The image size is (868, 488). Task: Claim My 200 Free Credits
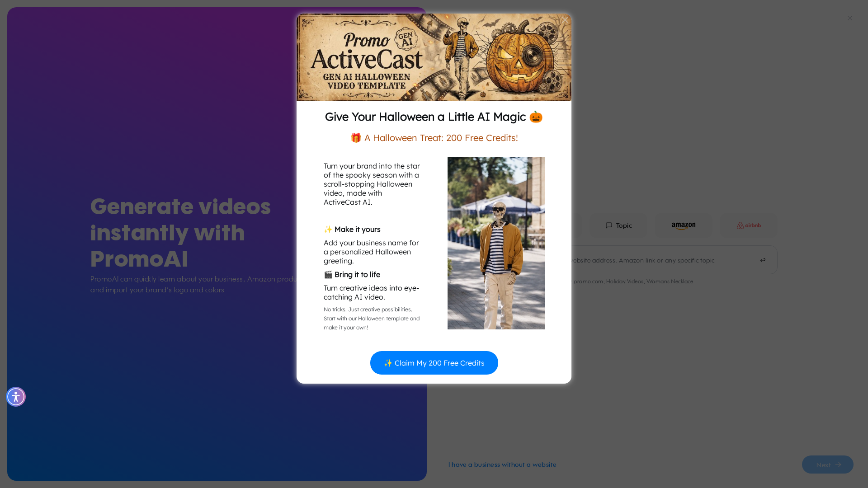434,363
